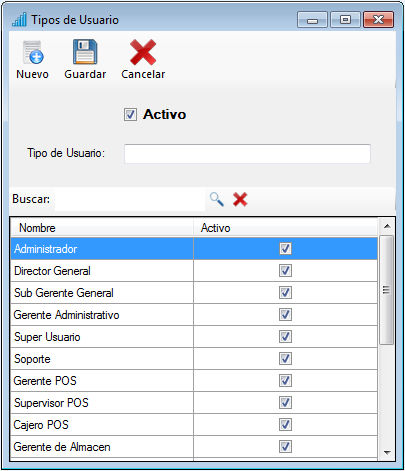This screenshot has height=471, width=405.
Task: Select the Super Usuario row
Action: (x=194, y=337)
